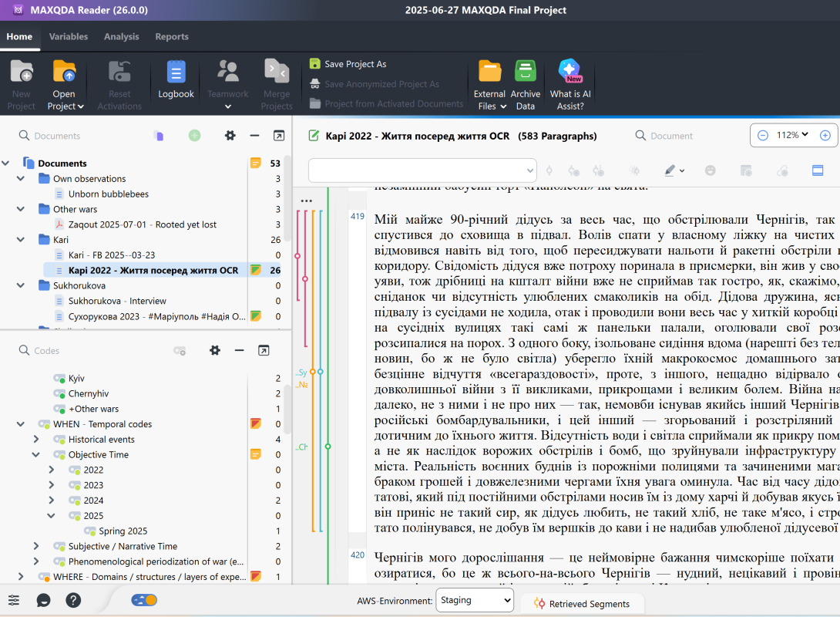Expand Subjective / Narrative Time code
This screenshot has width=840, height=617.
click(36, 546)
